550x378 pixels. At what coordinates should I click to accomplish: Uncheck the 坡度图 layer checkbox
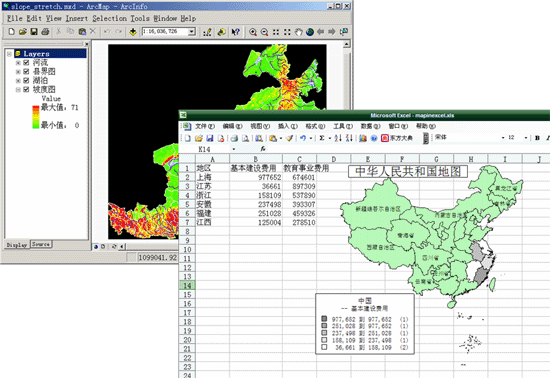point(26,89)
